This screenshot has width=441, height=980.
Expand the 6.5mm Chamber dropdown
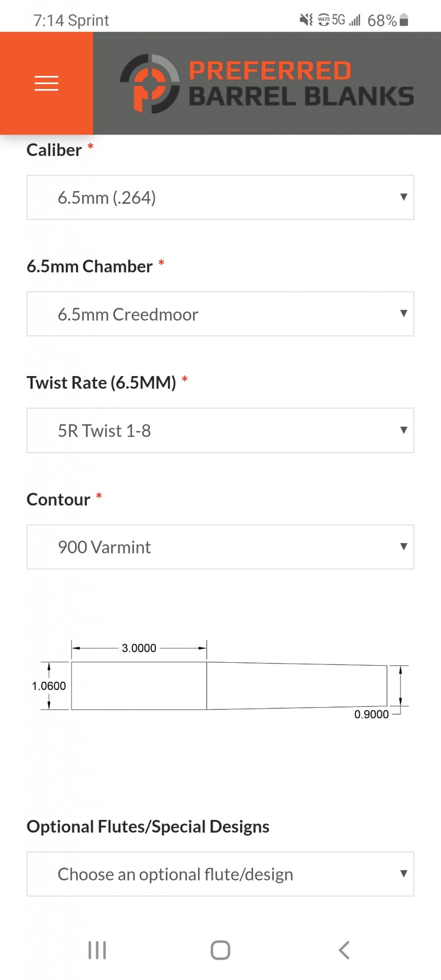220,314
